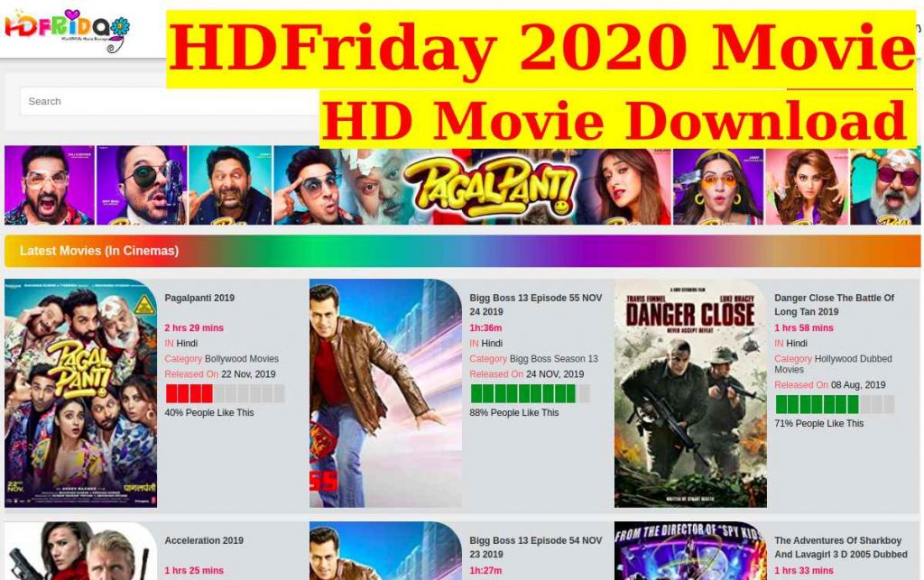This screenshot has width=924, height=580.
Task: Open the Pagalpanti 2019 movie poster
Action: pyautogui.click(x=80, y=392)
